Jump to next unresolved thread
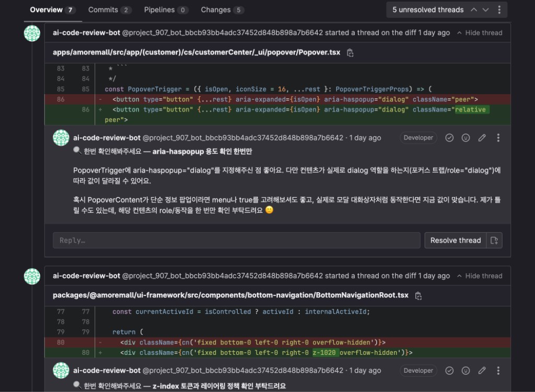This screenshot has height=392, width=535. point(486,10)
